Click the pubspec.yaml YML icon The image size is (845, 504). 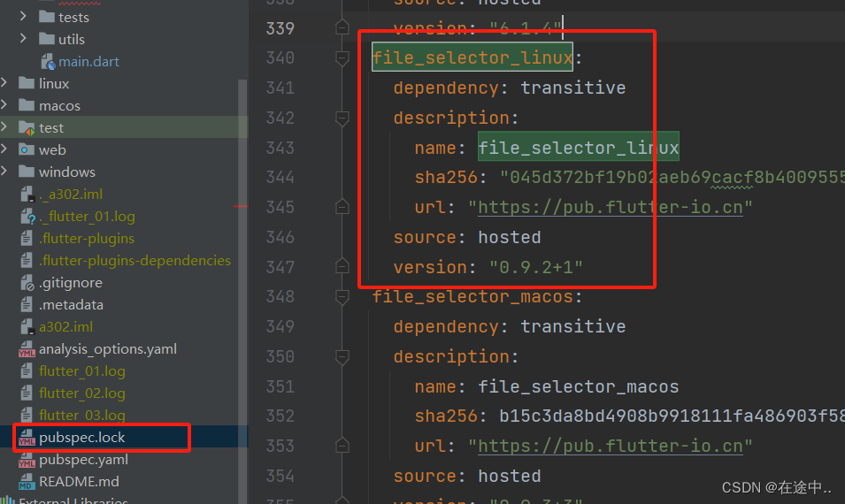click(x=27, y=459)
